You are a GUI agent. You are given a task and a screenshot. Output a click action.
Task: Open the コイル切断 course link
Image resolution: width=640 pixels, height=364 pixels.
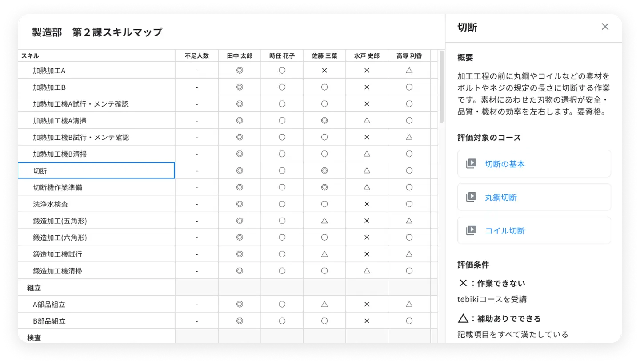coord(504,230)
